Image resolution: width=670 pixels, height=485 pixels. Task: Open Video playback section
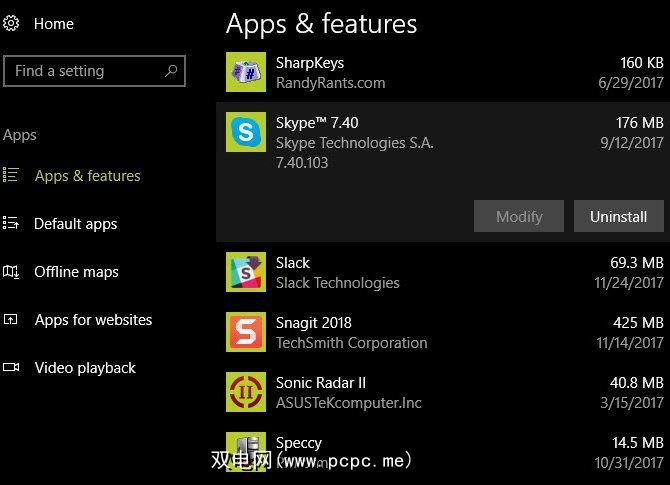[85, 368]
